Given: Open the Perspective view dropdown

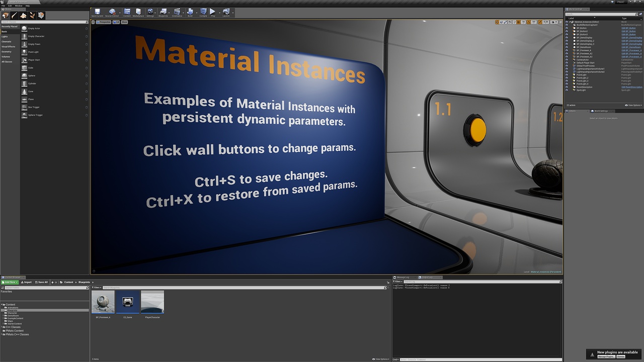Looking at the screenshot, I should (104, 22).
